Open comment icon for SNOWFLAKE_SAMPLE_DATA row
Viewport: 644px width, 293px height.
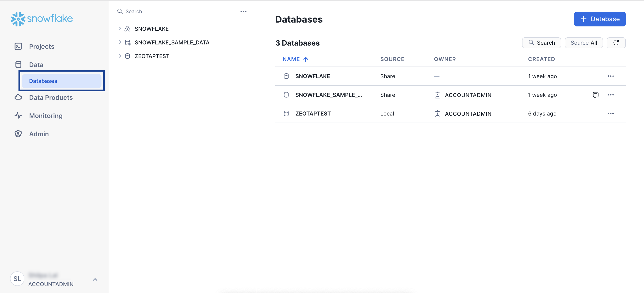tap(596, 95)
